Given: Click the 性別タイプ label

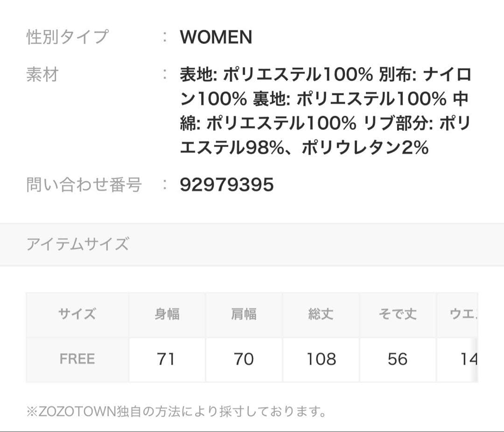Looking at the screenshot, I should tap(67, 37).
